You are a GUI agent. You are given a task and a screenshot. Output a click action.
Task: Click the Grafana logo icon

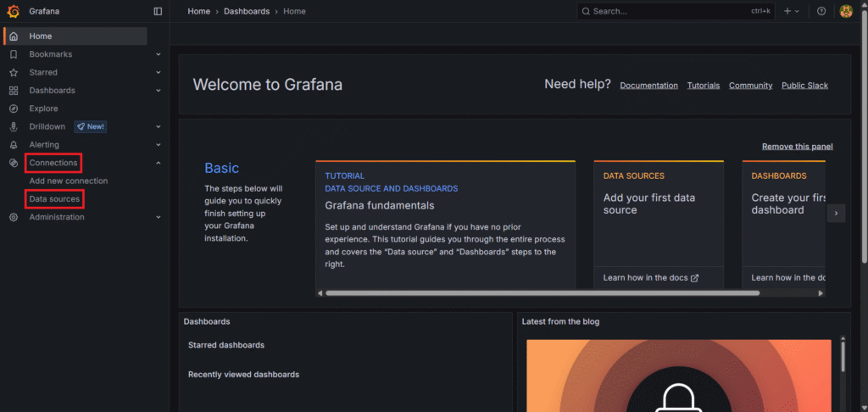click(14, 11)
